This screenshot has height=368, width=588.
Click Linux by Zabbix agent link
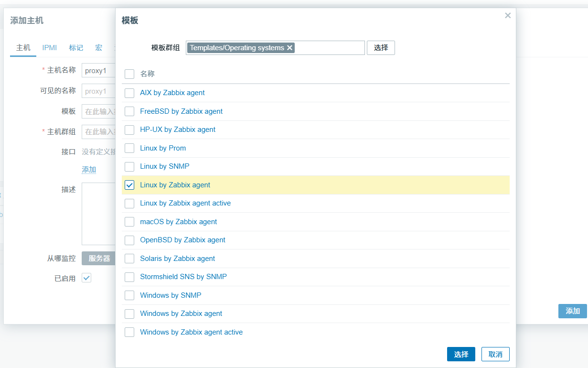click(175, 185)
